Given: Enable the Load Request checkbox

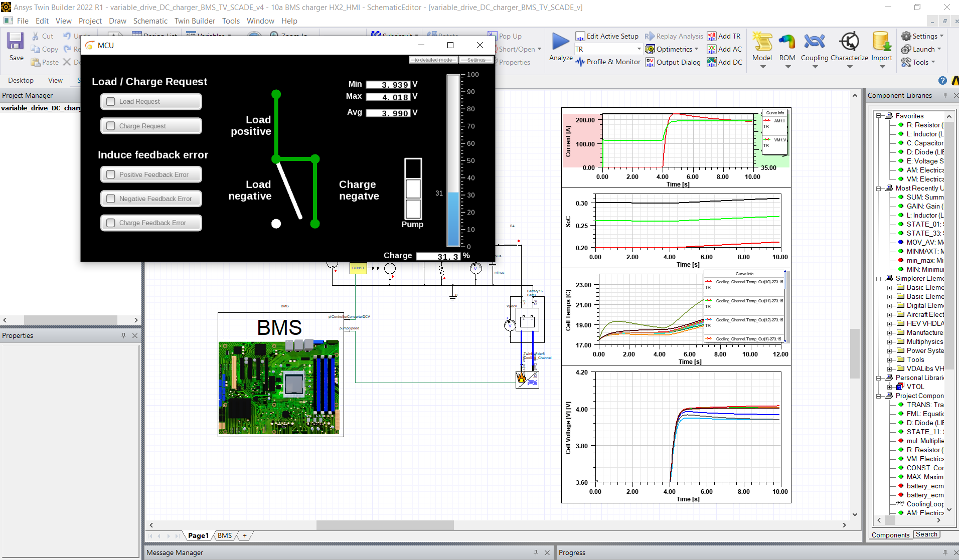Looking at the screenshot, I should tap(110, 101).
